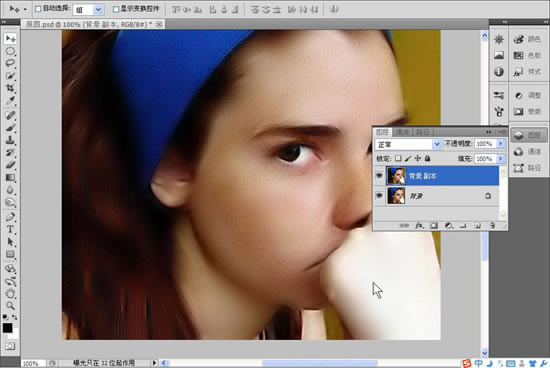Screen dimensions: 550x368
Task: Delete the selected layer
Action: [492, 226]
